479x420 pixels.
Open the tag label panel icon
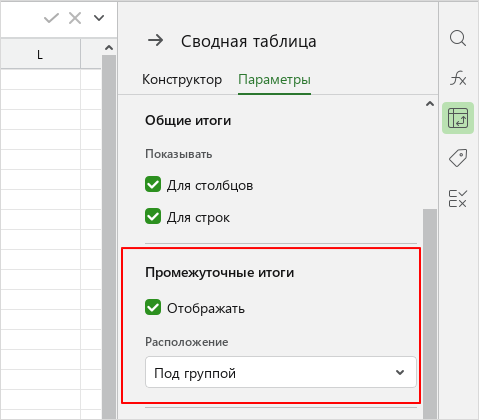tap(458, 158)
